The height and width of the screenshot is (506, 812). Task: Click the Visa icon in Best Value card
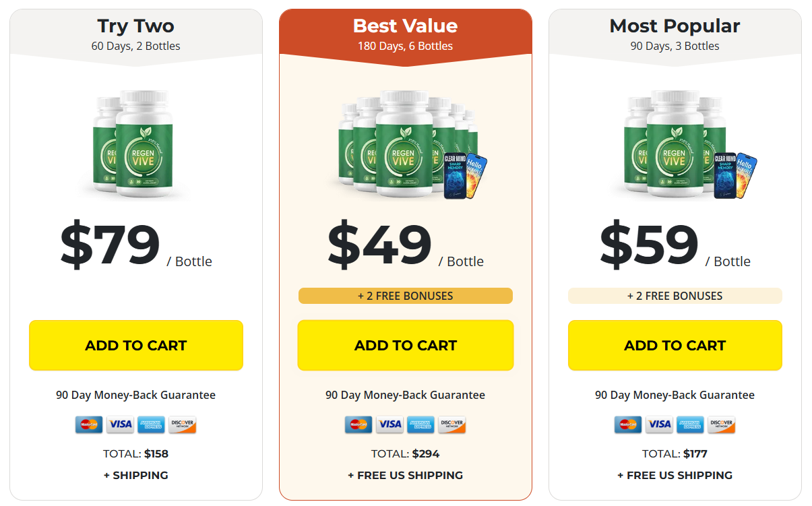click(x=389, y=424)
